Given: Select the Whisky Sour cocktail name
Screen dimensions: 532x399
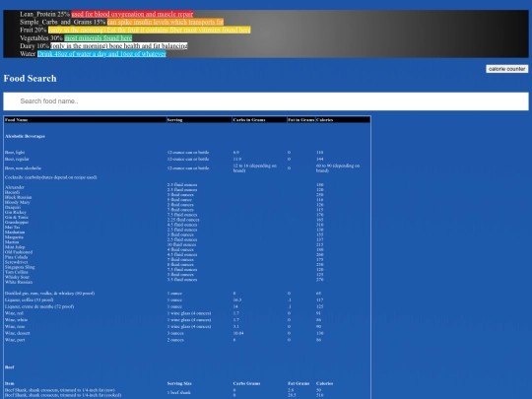Looking at the screenshot, I should [17, 277].
